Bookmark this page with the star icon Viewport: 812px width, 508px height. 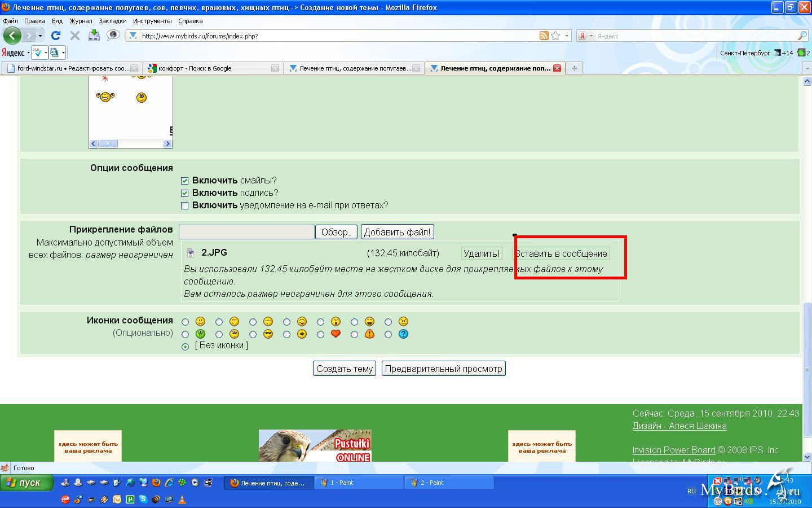pyautogui.click(x=555, y=36)
